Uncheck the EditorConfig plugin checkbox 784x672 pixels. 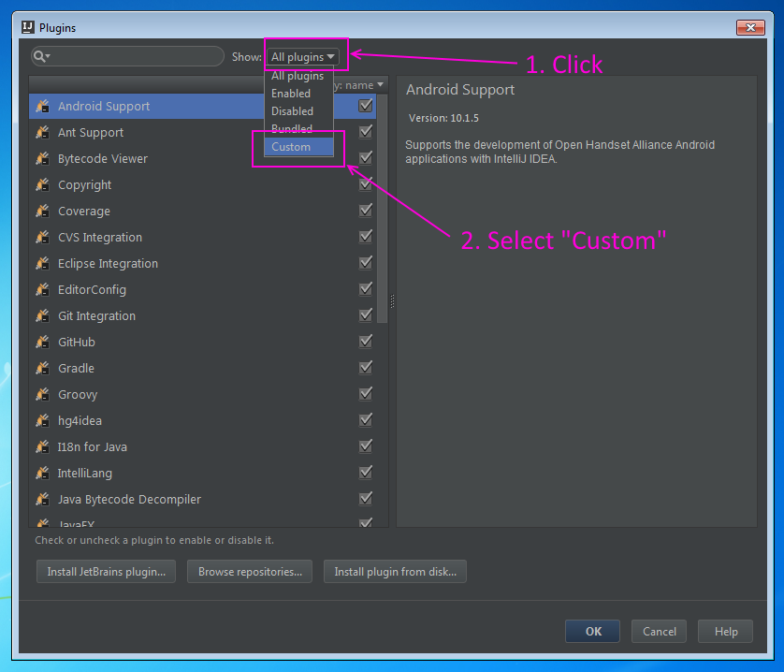coord(365,288)
